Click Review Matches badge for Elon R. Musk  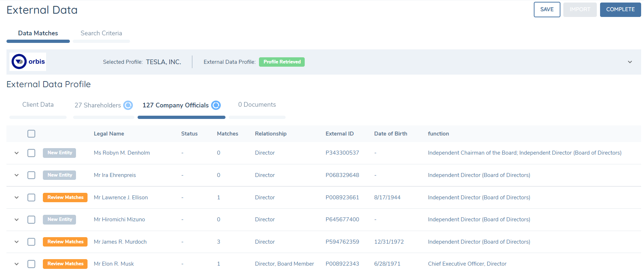point(65,264)
